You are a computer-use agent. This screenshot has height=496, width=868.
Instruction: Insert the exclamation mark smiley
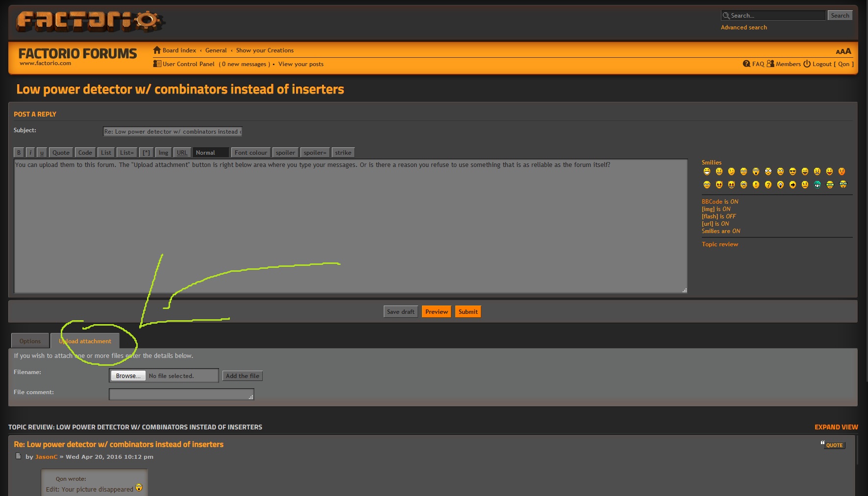(756, 185)
